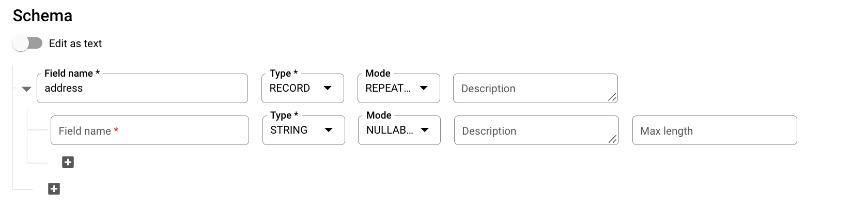Click the Description box for address
868x203 pixels.
[x=535, y=88]
